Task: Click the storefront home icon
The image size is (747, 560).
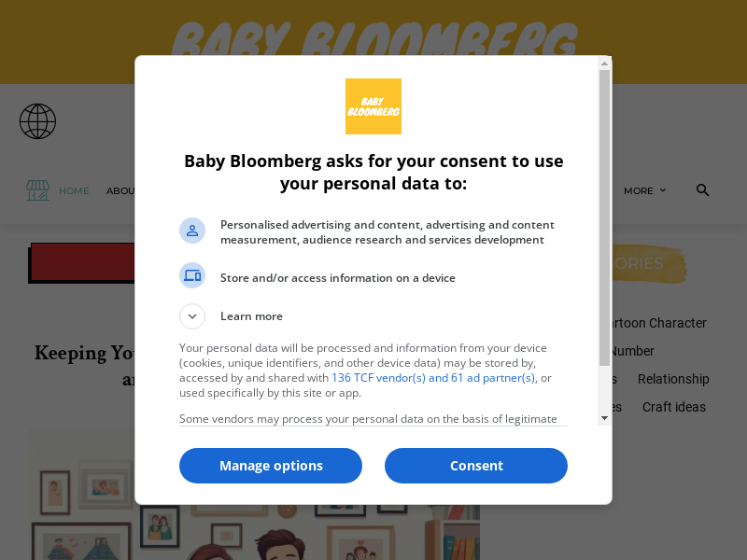Action: (37, 190)
